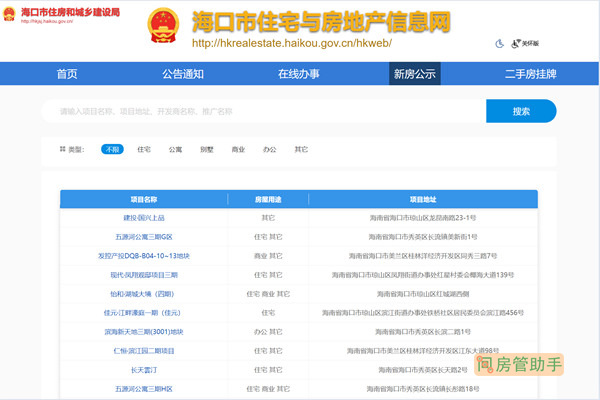Click the 项目名称 column header
This screenshot has height=400, width=600.
click(x=144, y=199)
